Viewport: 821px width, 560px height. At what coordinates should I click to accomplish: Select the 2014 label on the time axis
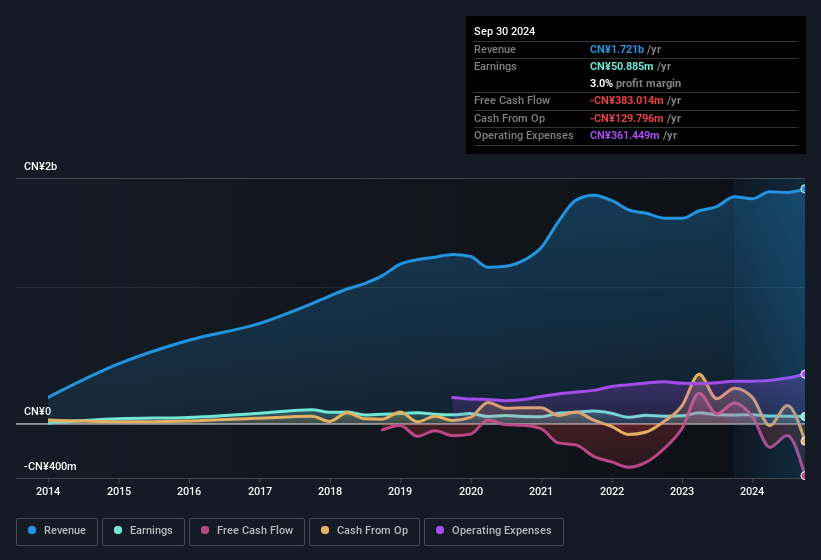[x=48, y=491]
